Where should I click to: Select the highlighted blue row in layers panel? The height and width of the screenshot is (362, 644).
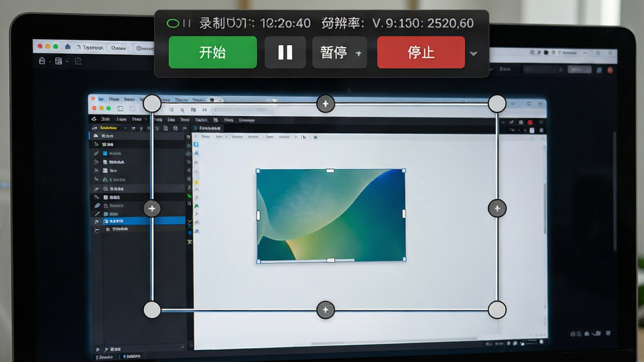[x=138, y=221]
